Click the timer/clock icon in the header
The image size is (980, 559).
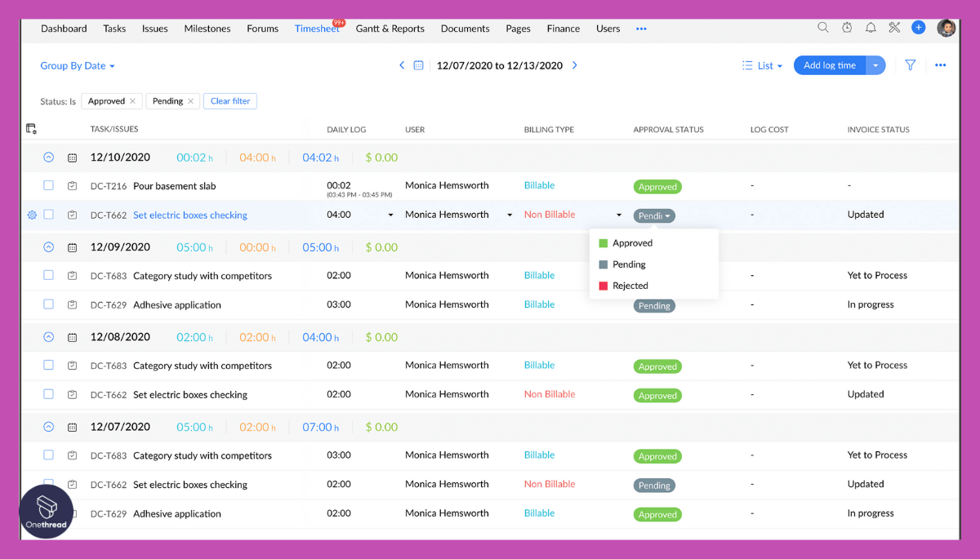[847, 27]
